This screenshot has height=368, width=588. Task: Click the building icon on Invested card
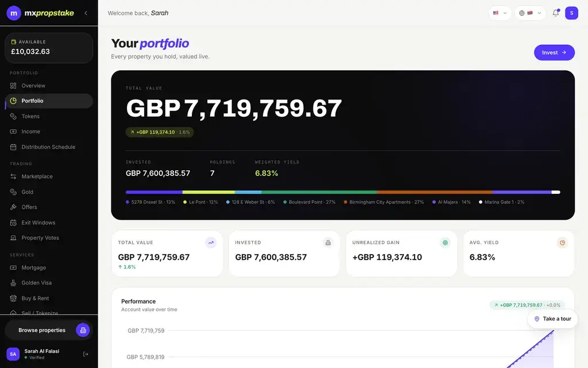click(328, 243)
